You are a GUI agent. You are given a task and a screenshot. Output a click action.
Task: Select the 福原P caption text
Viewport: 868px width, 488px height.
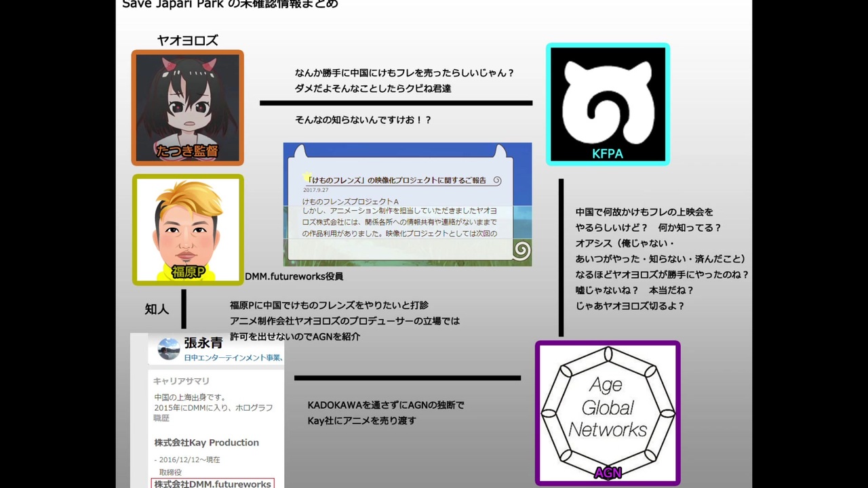[x=188, y=272]
